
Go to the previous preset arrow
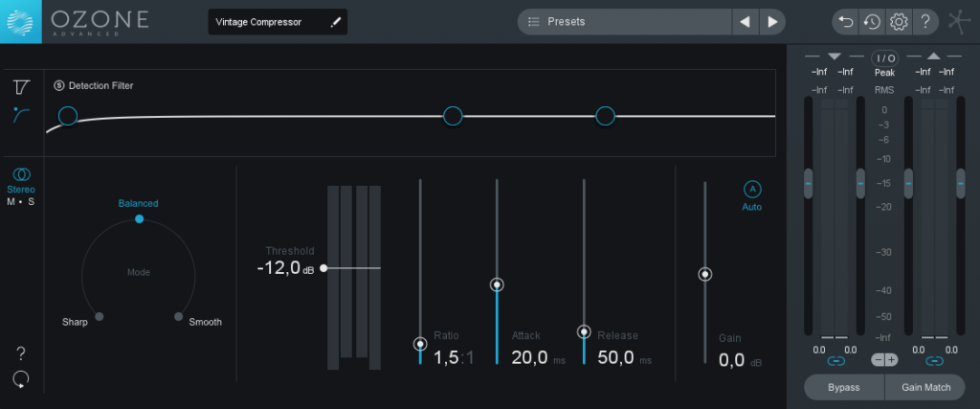(745, 22)
